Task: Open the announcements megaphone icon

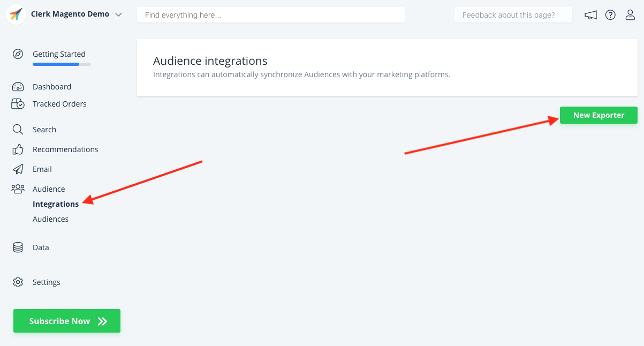Action: coord(590,15)
